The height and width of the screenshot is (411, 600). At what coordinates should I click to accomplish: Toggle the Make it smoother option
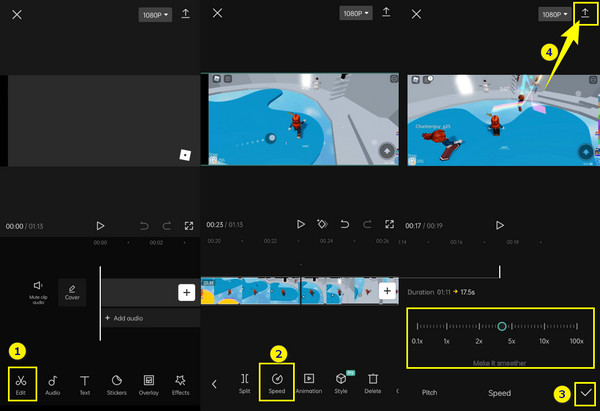click(499, 363)
